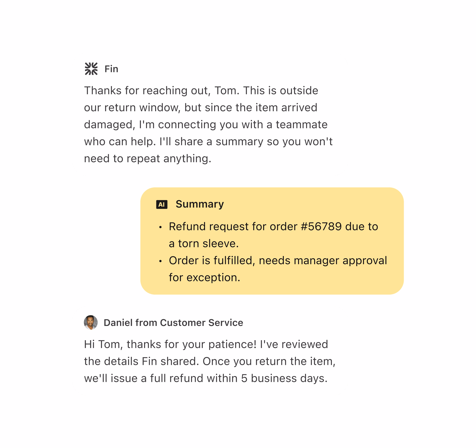Select the first summary bullet dot
This screenshot has width=476, height=448.
coord(160,227)
